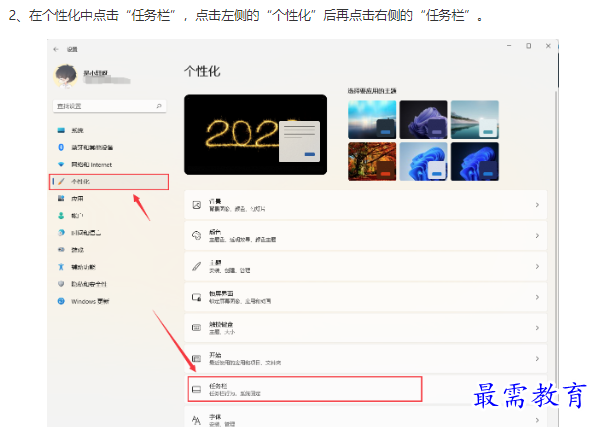Click the Touch keyboard icon
Viewport: 595px width, 427px height.
pyautogui.click(x=197, y=328)
